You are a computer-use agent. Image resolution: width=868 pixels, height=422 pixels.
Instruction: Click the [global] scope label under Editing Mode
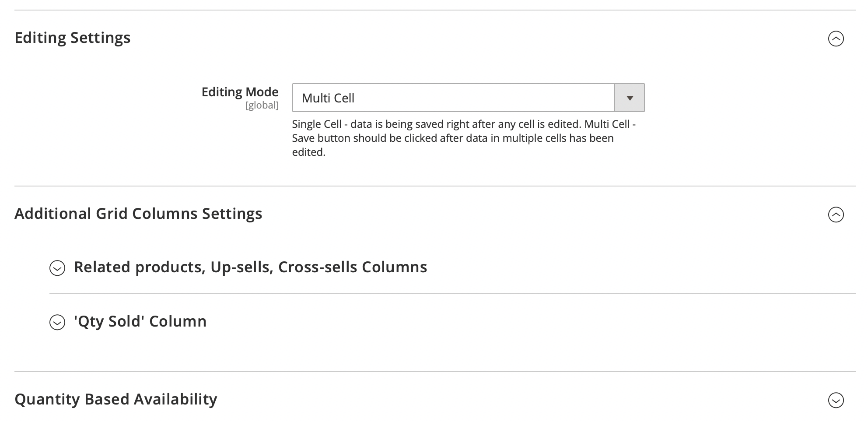[262, 105]
